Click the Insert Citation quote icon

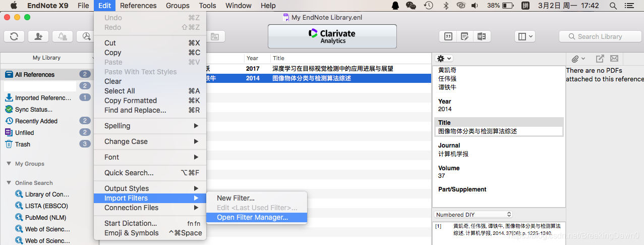point(447,36)
